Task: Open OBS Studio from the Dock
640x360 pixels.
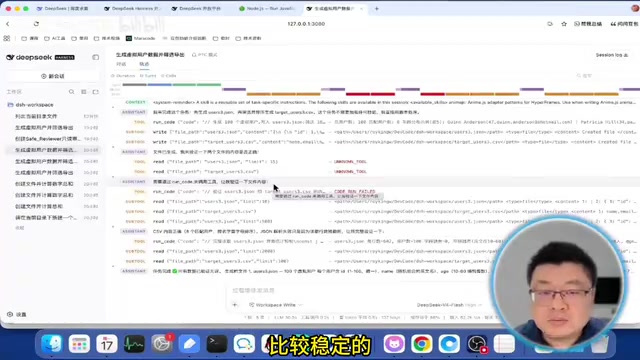Action: [477, 344]
